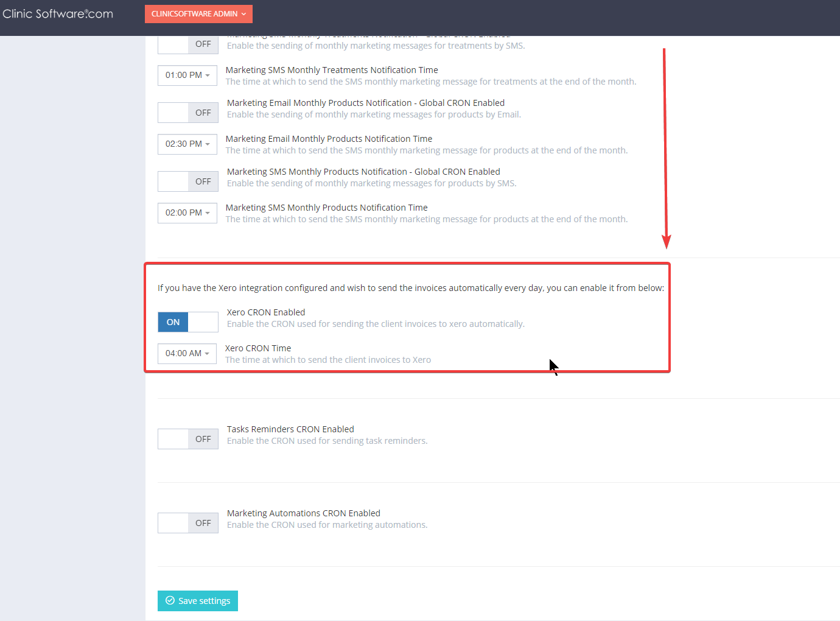Toggle Marketing SMS Monthly Products Notification switch
The height and width of the screenshot is (621, 840).
point(188,181)
